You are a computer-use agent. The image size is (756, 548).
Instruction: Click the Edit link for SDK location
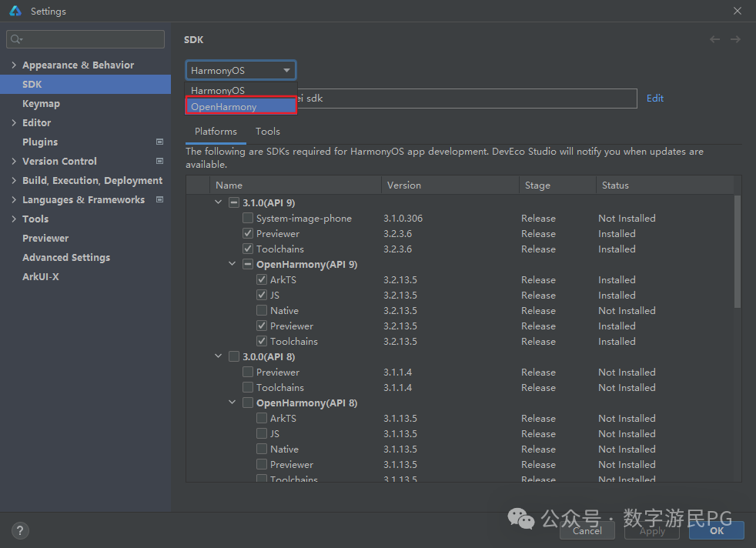tap(654, 99)
